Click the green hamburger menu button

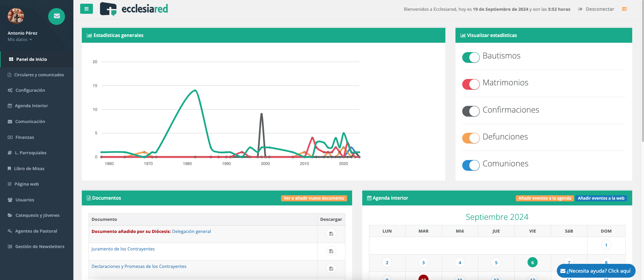pyautogui.click(x=87, y=9)
